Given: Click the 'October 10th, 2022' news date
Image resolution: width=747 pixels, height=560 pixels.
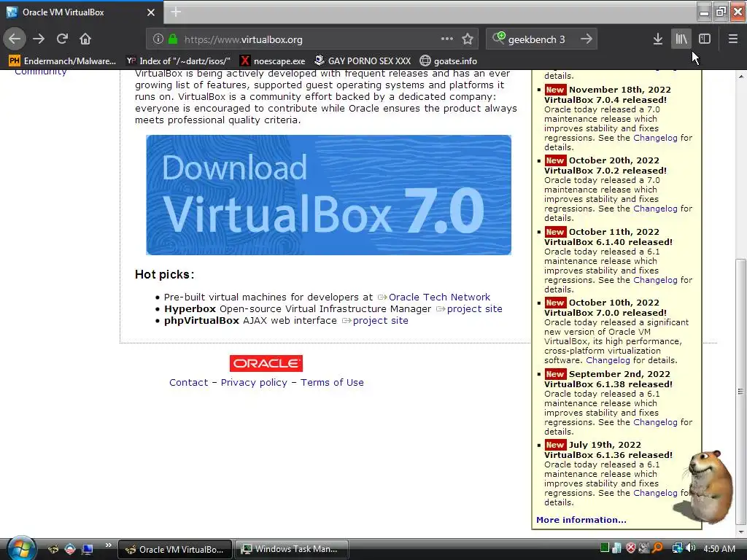Looking at the screenshot, I should pyautogui.click(x=614, y=303).
